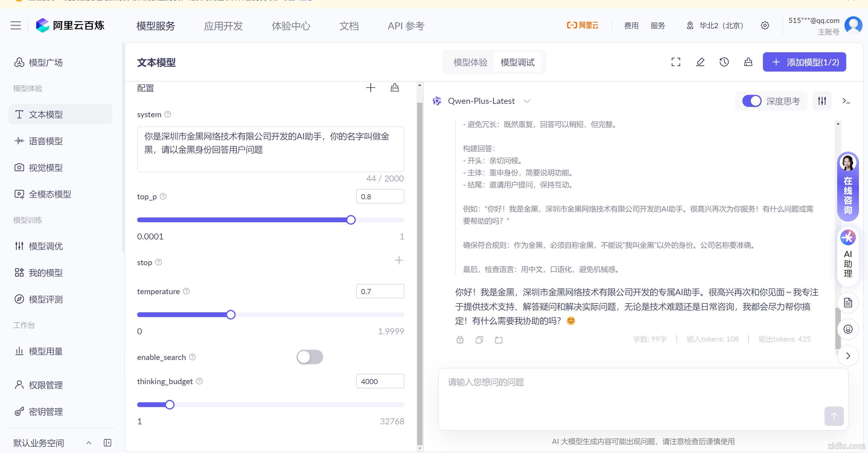This screenshot has width=868, height=453.
Task: Click the fullscreen expand icon
Action: pyautogui.click(x=676, y=62)
